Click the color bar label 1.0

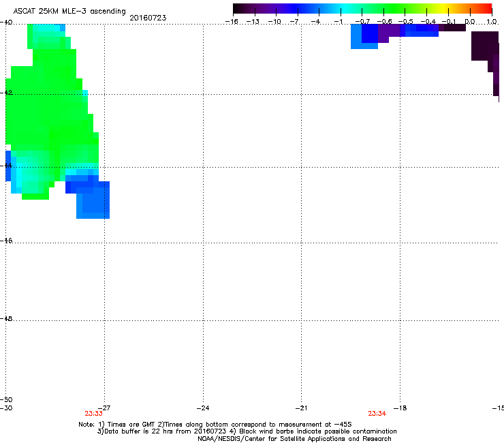pyautogui.click(x=492, y=22)
